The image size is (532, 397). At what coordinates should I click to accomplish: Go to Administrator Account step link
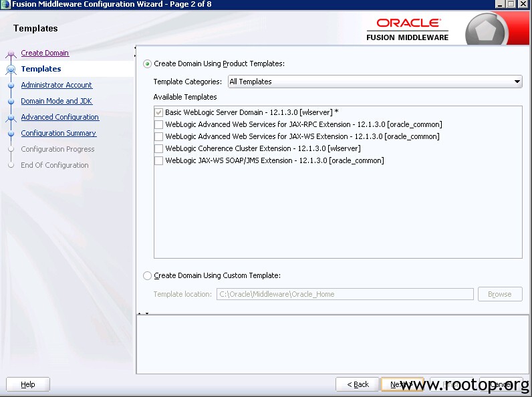pyautogui.click(x=56, y=85)
